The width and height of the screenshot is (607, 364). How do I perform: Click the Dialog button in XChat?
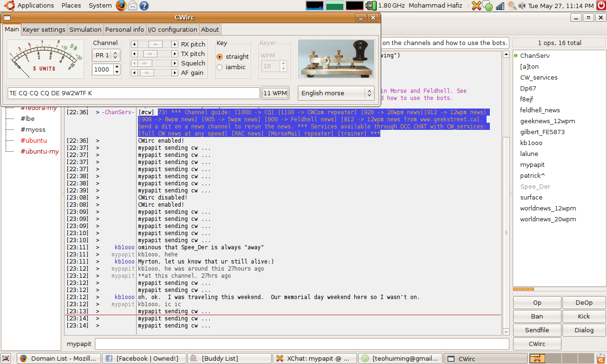[584, 330]
